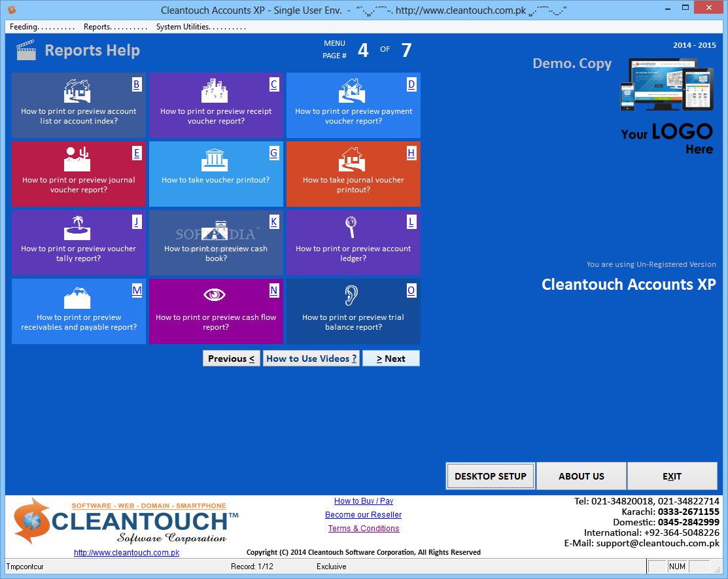
Task: Click the magnifying glass icon on account ledger tile
Action: [351, 228]
